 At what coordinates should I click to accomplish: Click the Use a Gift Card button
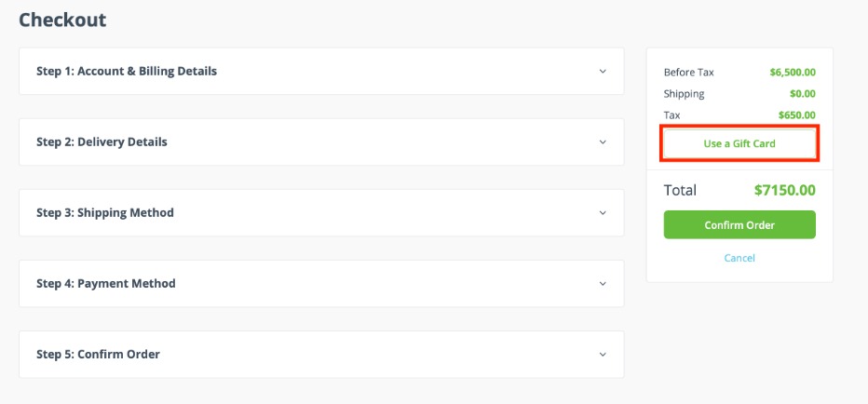(739, 144)
